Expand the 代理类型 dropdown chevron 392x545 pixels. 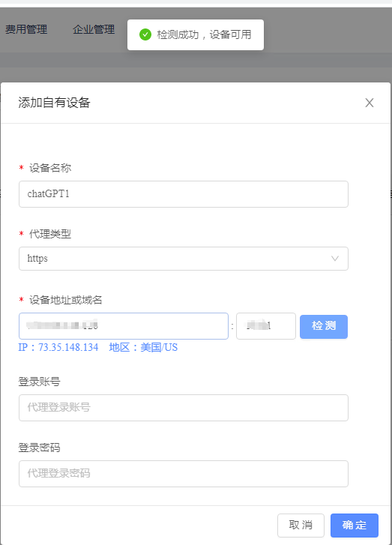(334, 259)
